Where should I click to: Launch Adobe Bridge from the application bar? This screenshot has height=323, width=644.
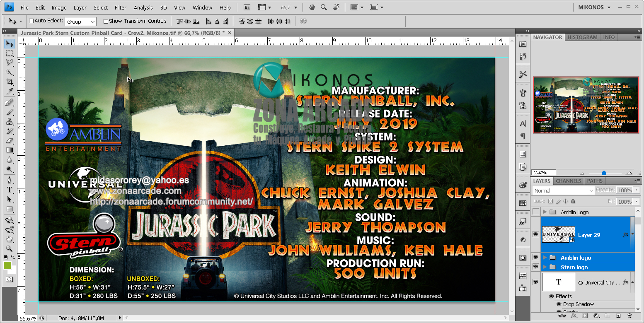[x=247, y=7]
